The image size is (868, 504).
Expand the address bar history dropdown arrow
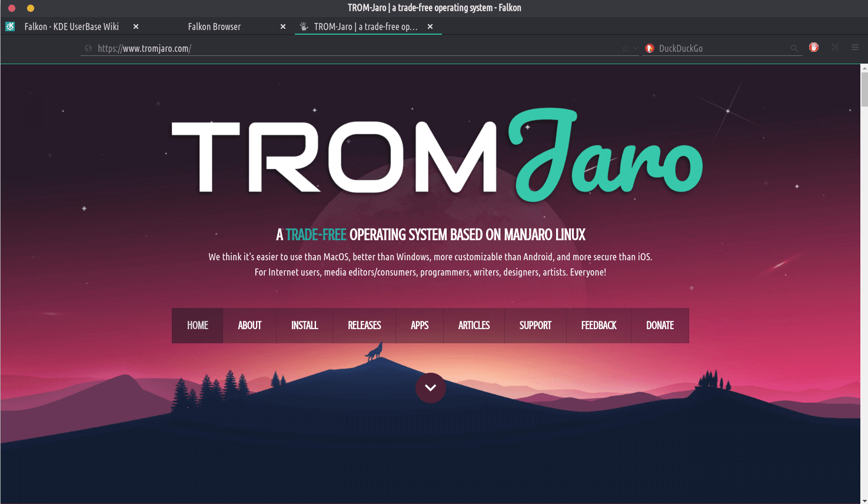click(x=636, y=48)
